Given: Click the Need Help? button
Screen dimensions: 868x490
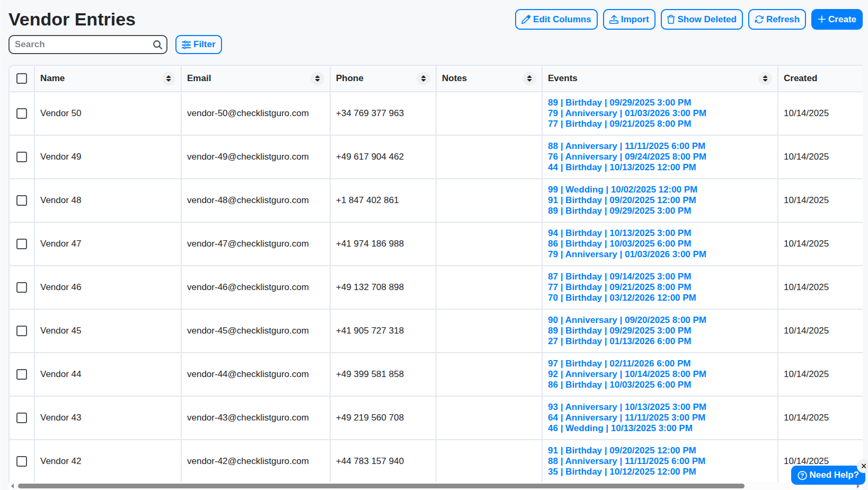Looking at the screenshot, I should (827, 475).
